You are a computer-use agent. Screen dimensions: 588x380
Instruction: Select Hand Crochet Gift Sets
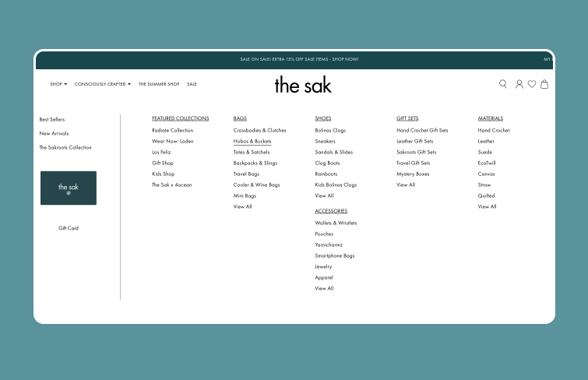(x=422, y=130)
